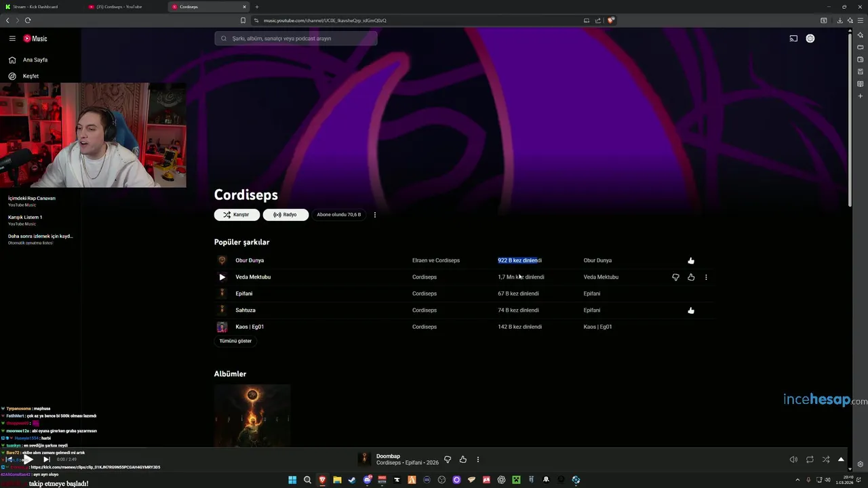
Task: Open the YouTube Music hamburger menu
Action: click(x=12, y=39)
